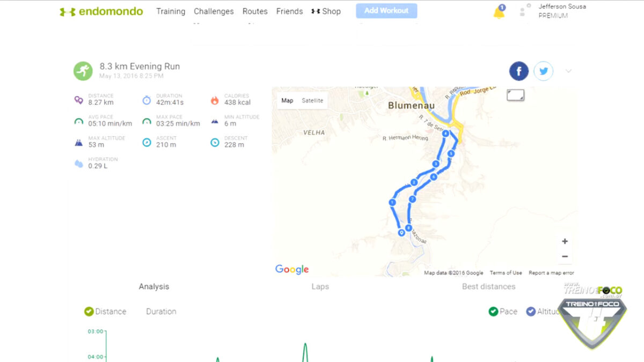This screenshot has height=362, width=644.
Task: Click the green running sport icon
Action: pyautogui.click(x=83, y=71)
